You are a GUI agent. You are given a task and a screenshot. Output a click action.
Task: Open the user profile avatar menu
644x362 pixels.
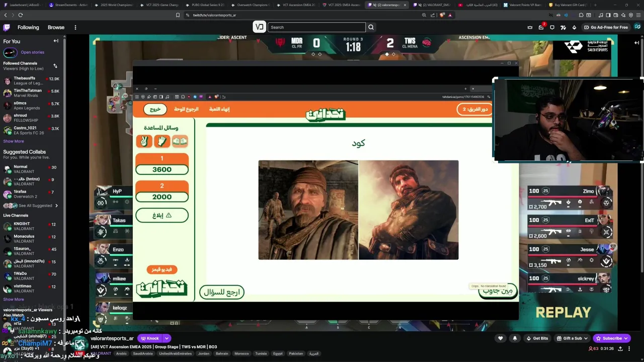click(x=637, y=27)
